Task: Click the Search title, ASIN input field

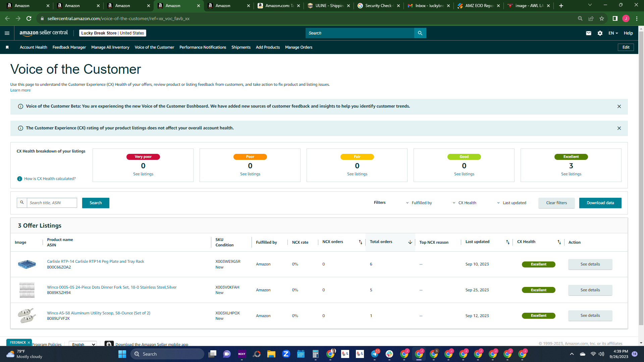Action: pos(52,203)
